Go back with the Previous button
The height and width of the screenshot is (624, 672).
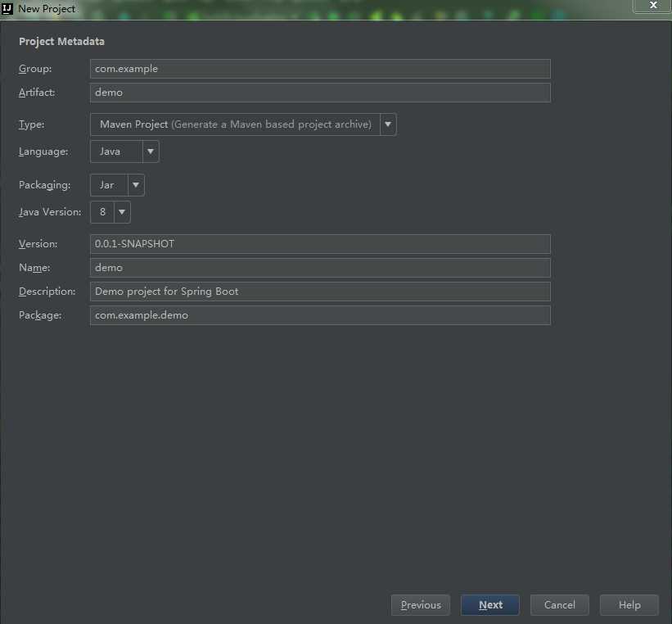tap(421, 604)
